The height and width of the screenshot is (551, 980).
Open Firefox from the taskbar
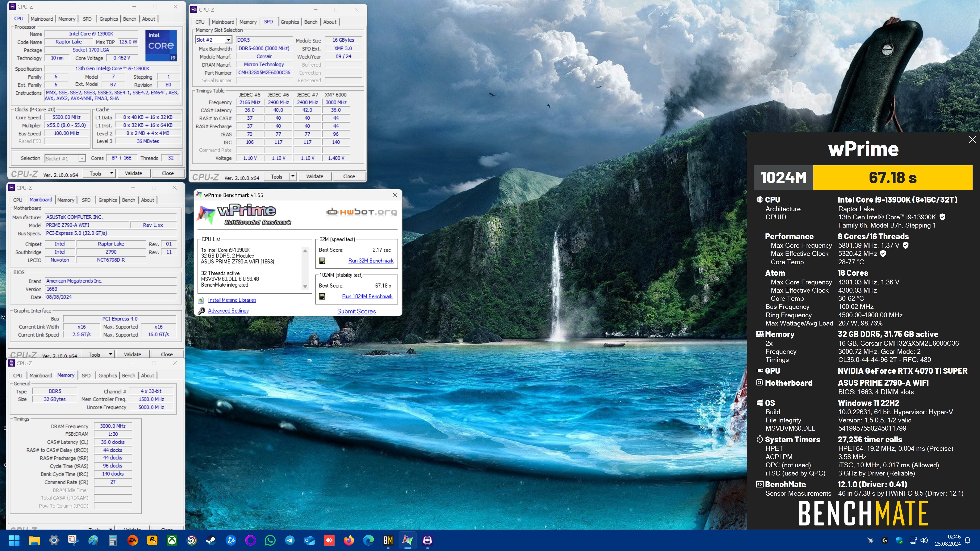coord(349,540)
